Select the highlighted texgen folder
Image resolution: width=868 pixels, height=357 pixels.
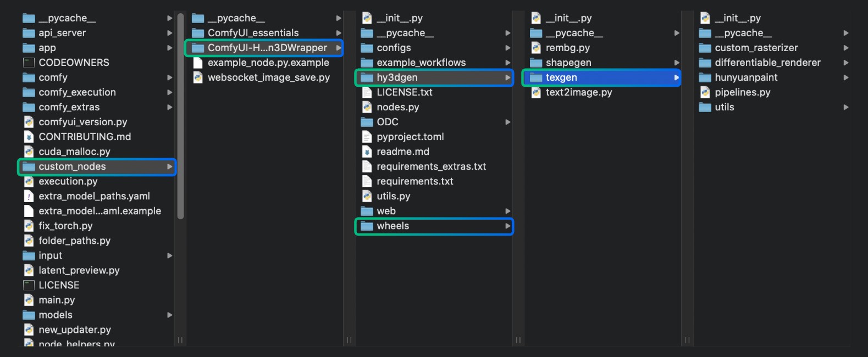tap(601, 77)
